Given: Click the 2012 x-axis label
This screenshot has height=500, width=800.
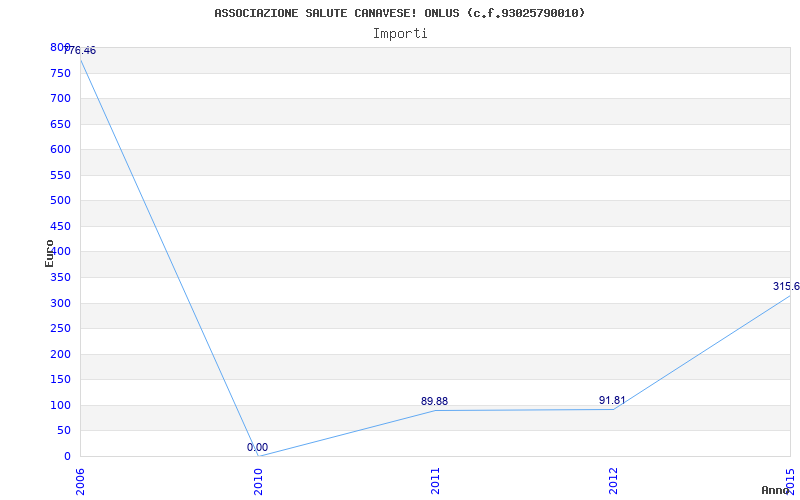Looking at the screenshot, I should coord(613,481).
